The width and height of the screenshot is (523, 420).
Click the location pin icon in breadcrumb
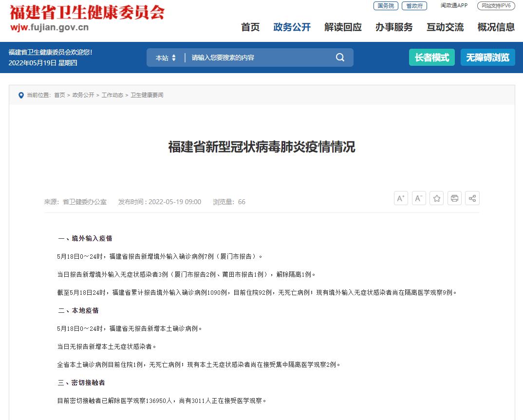click(21, 95)
